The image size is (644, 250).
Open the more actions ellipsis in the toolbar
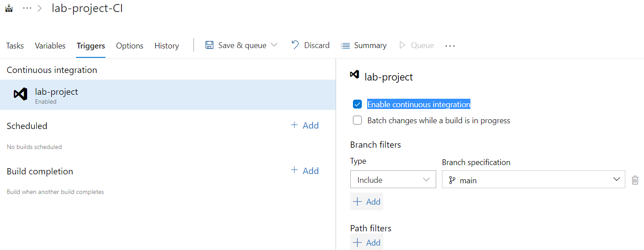[x=450, y=46]
